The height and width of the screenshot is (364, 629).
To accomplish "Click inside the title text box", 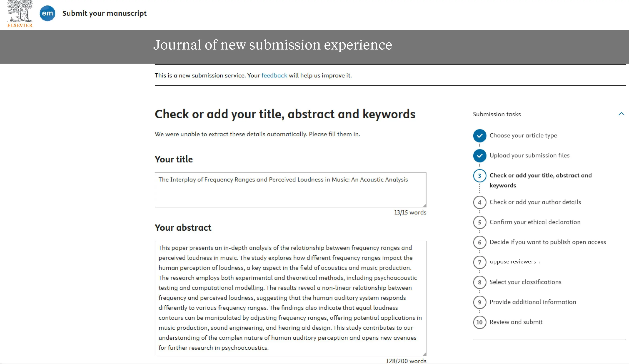I will pyautogui.click(x=291, y=190).
